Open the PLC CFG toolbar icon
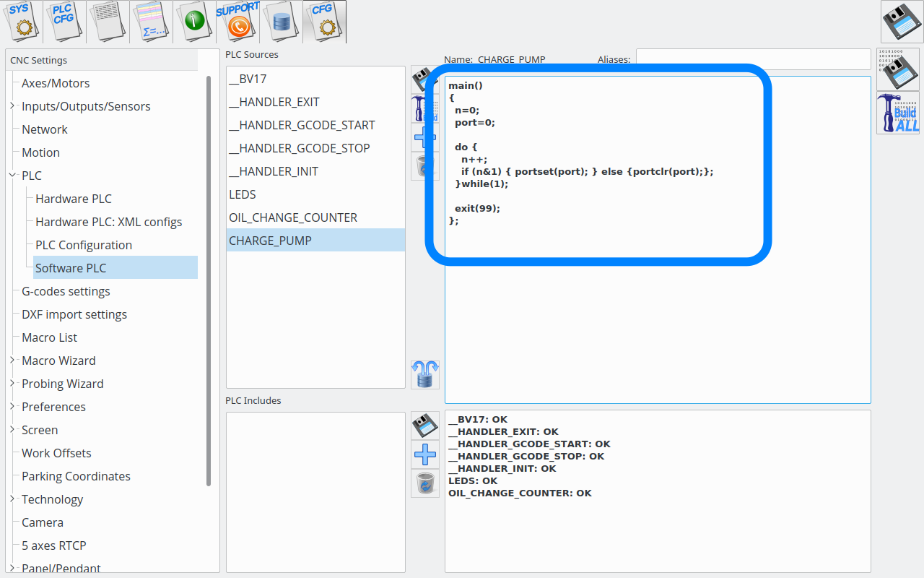Screen dimensions: 924x578 [65, 22]
